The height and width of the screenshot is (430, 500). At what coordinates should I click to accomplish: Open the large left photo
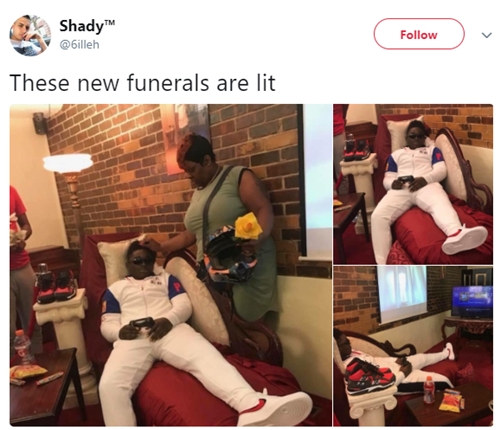171,265
